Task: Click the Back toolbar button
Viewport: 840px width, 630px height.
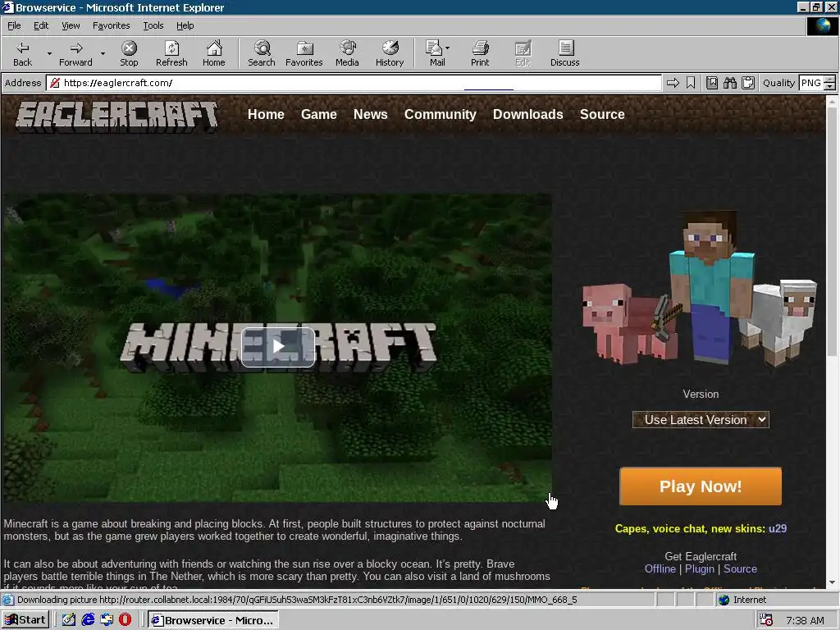Action: (22, 53)
